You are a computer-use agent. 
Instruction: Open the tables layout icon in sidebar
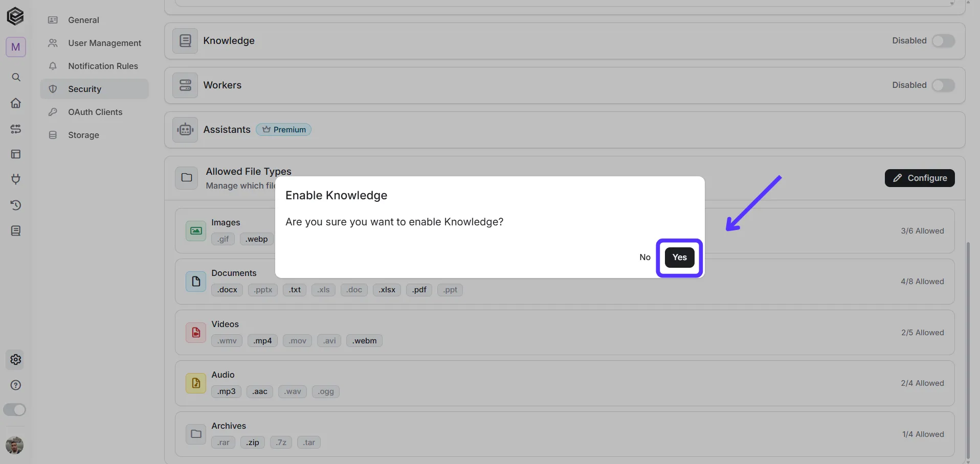tap(16, 154)
